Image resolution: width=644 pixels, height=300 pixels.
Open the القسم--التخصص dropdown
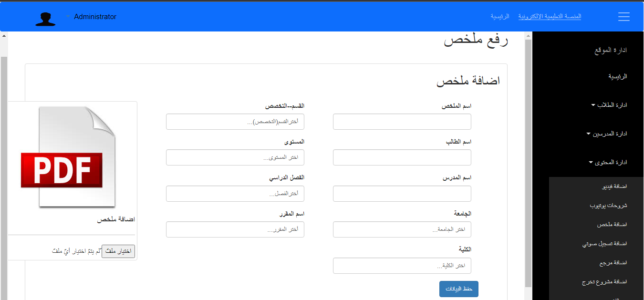(x=235, y=122)
